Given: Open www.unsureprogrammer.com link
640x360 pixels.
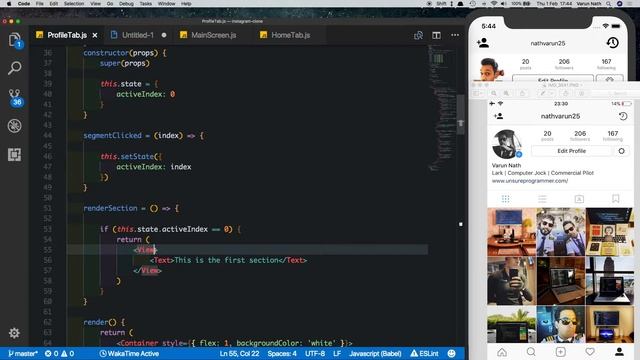Looking at the screenshot, I should coord(530,181).
